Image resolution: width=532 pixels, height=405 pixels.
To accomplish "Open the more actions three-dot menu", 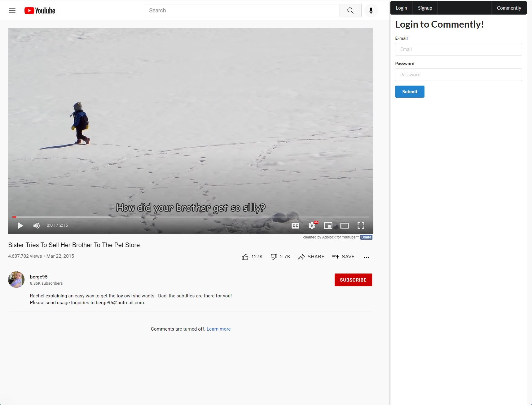I will [367, 257].
